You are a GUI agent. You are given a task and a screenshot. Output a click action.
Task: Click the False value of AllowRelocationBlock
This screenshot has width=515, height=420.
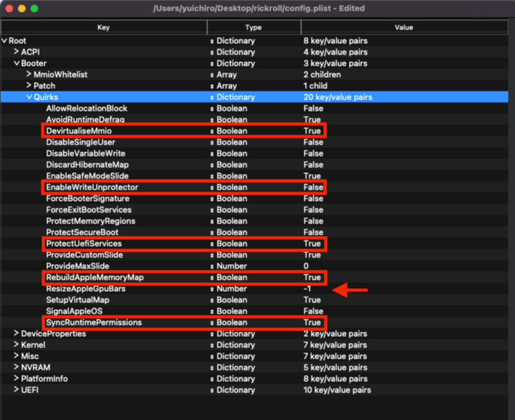click(314, 108)
